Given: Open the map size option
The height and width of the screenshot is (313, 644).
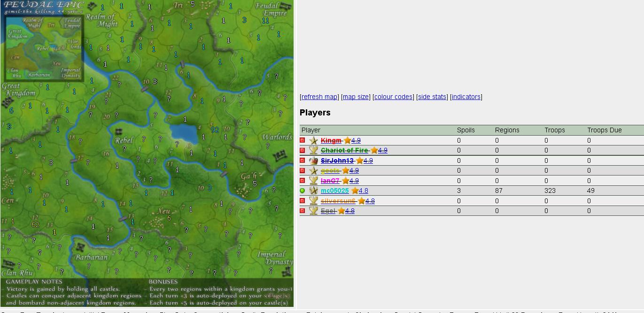Looking at the screenshot, I should pos(356,97).
